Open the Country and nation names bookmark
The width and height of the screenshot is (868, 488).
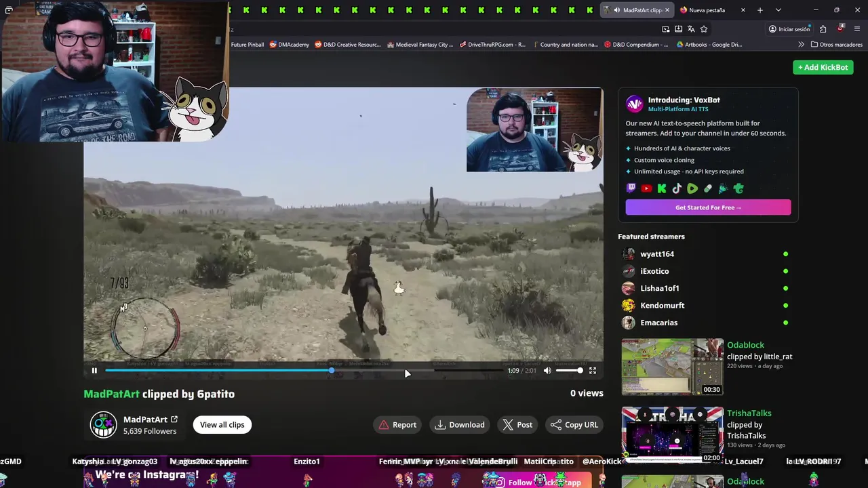[565, 45]
